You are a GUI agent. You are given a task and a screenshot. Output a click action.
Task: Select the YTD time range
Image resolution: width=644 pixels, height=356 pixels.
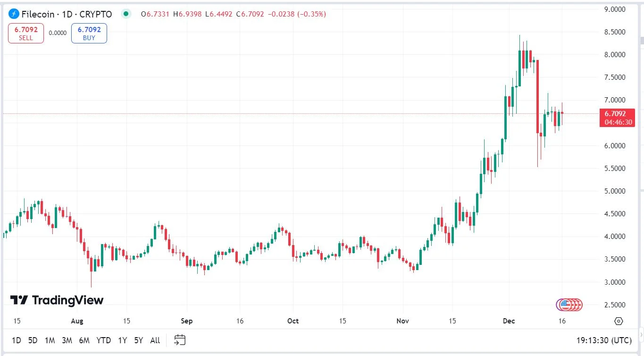pos(103,340)
